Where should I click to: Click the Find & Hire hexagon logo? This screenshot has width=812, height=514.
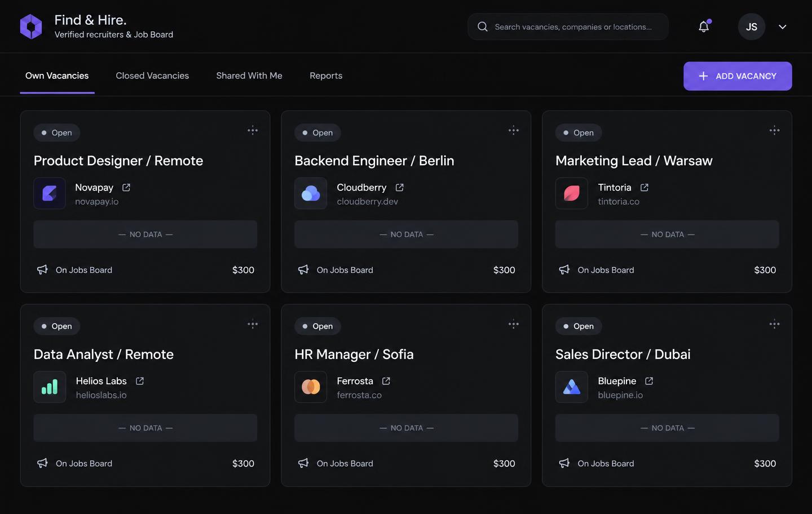(31, 26)
